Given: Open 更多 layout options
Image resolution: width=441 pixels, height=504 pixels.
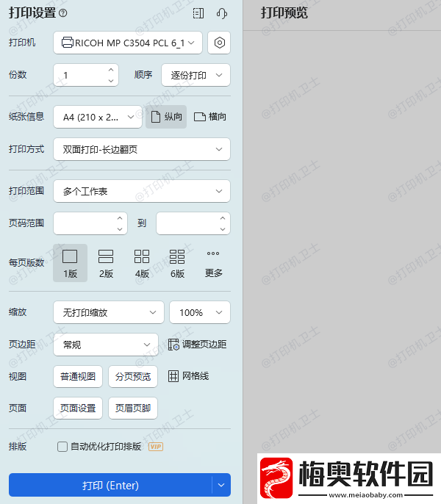Looking at the screenshot, I should (214, 263).
